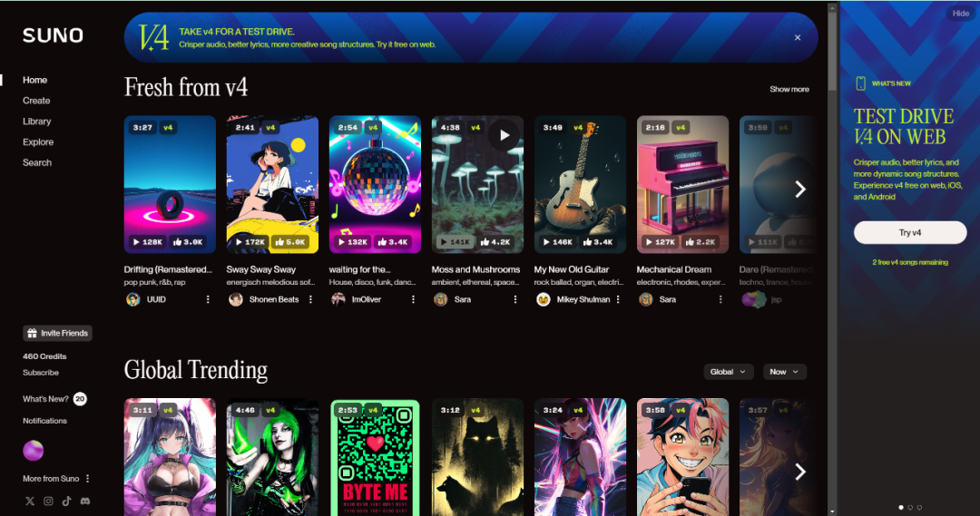Click the Subscribe link
Image resolution: width=980 pixels, height=516 pixels.
click(x=41, y=373)
